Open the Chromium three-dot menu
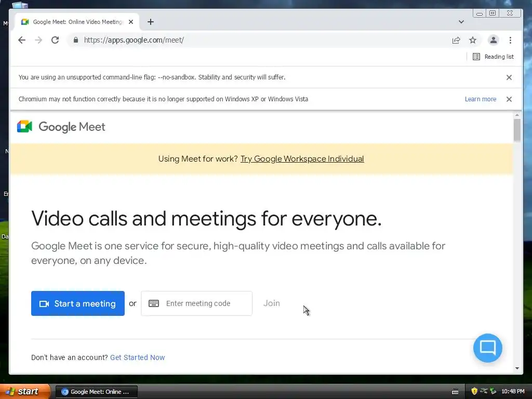This screenshot has height=399, width=532. pyautogui.click(x=510, y=40)
